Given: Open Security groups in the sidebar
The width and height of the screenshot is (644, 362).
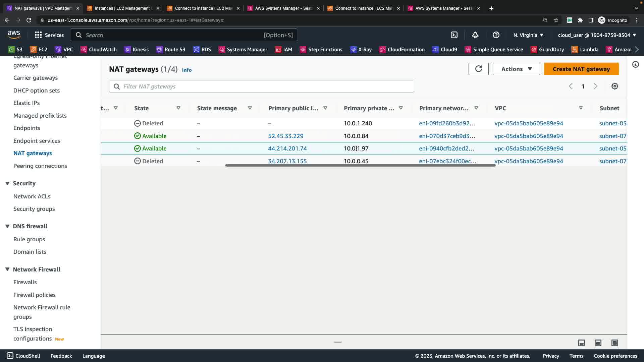Looking at the screenshot, I should pyautogui.click(x=34, y=209).
